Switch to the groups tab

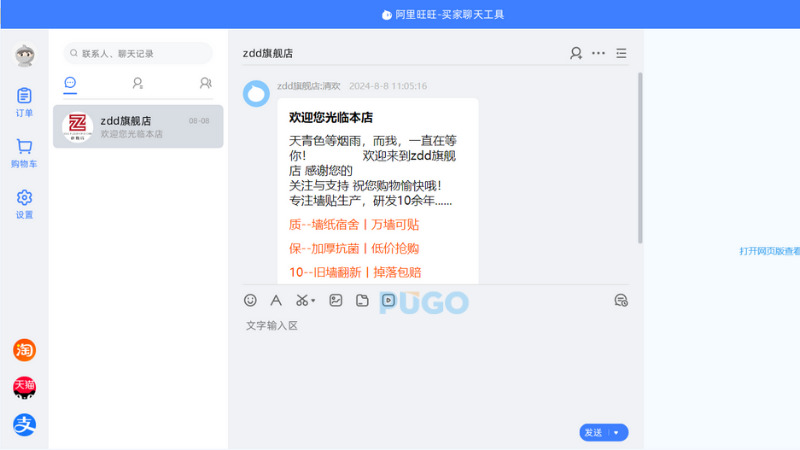click(205, 83)
